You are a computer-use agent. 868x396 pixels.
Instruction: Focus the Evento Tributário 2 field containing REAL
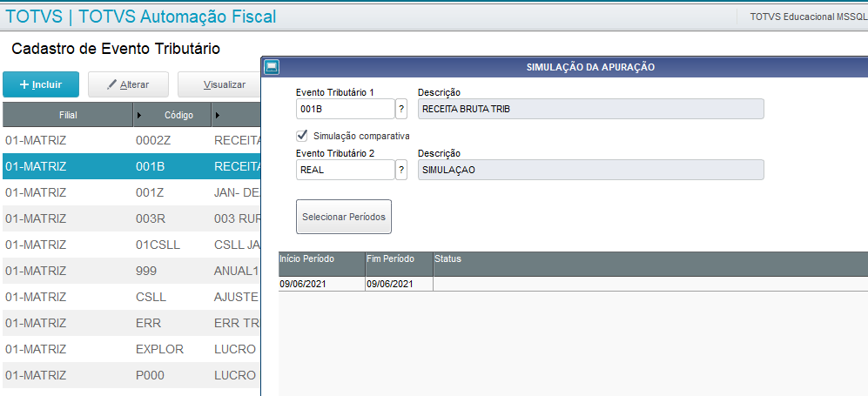346,170
